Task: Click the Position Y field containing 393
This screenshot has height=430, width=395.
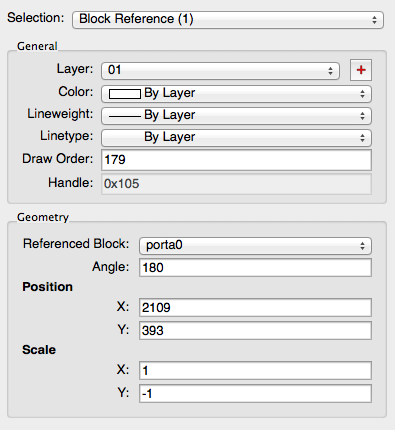Action: click(255, 331)
